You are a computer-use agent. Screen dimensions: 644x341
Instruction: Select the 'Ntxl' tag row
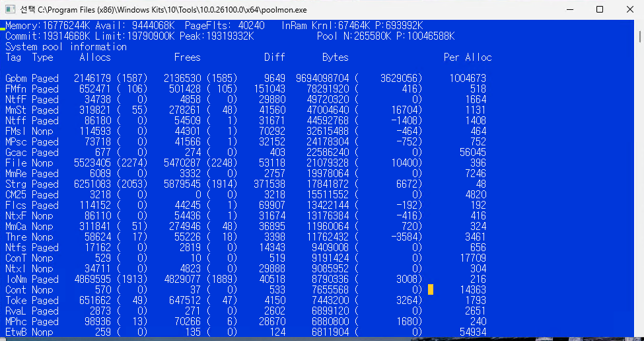[246, 269]
